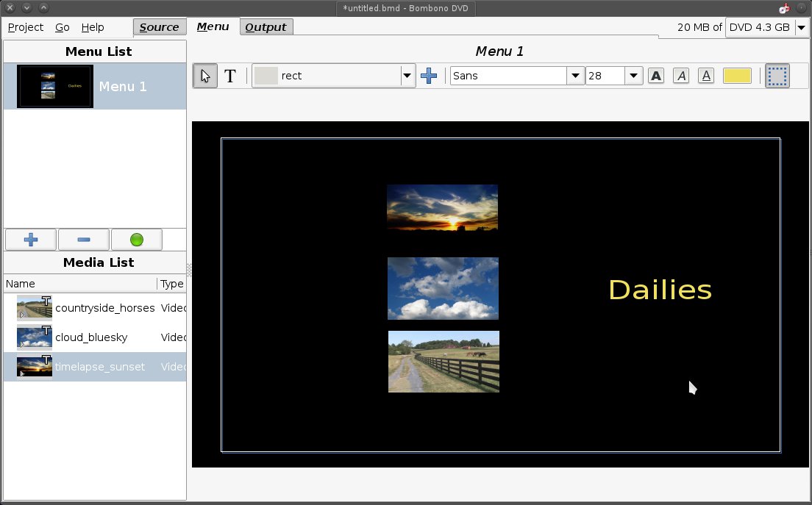Toggle bold text formatting
This screenshot has width=812, height=505.
[656, 76]
